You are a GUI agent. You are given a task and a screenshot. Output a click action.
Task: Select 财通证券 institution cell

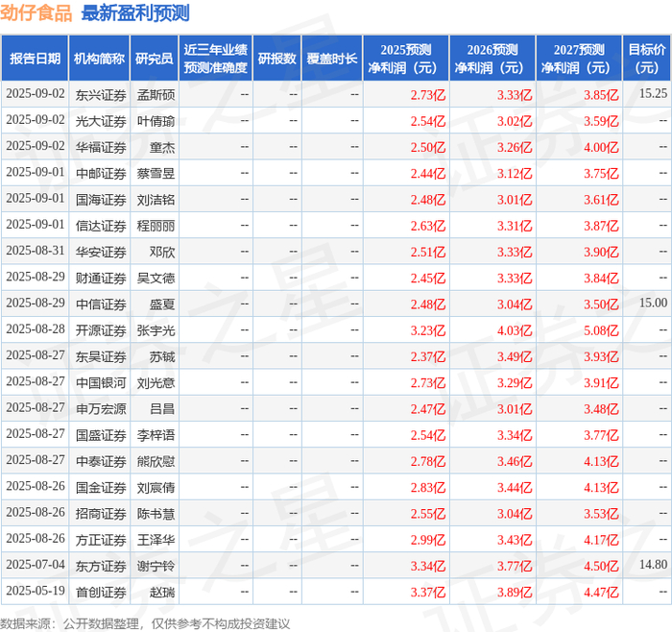101,278
